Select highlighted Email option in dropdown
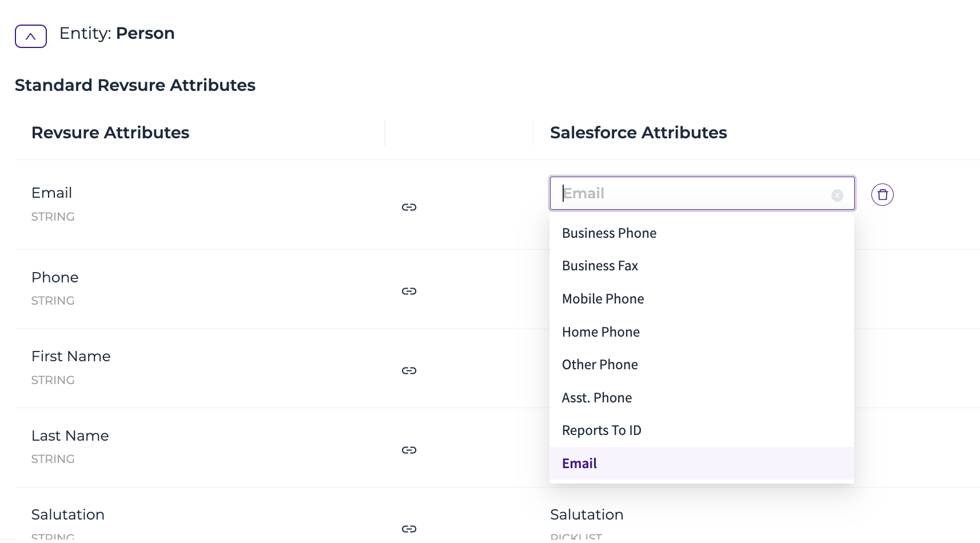Image resolution: width=980 pixels, height=543 pixels. [x=702, y=464]
